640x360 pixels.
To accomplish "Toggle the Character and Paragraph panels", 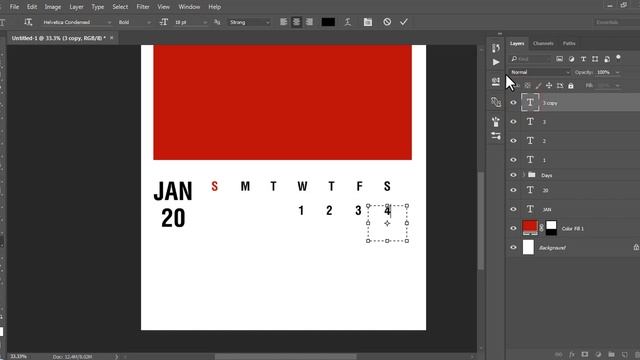I will tap(368, 22).
